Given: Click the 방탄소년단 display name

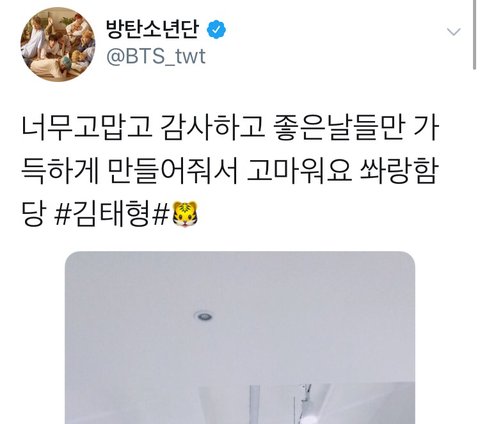Looking at the screenshot, I should pos(152,29).
